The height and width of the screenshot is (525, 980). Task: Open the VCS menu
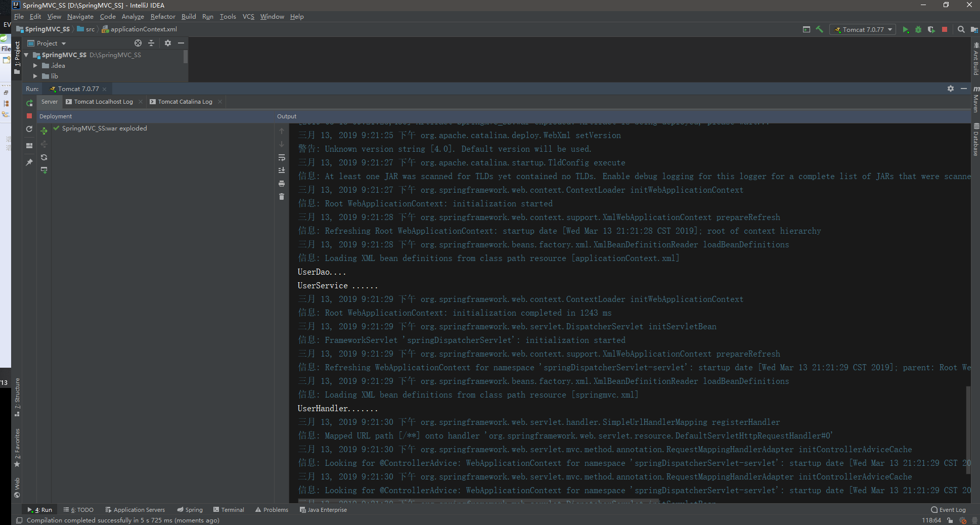coord(248,17)
